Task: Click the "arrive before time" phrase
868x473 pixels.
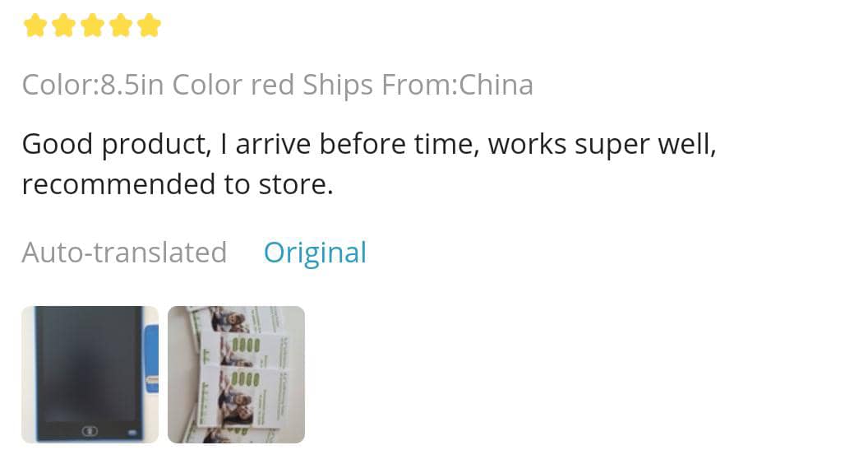Action: pos(355,145)
